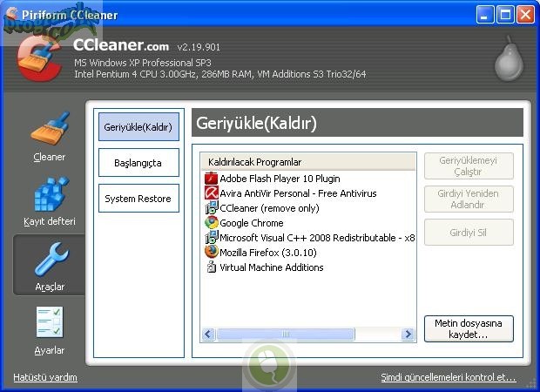Select CCleaner (remove only) entry

[x=269, y=208]
